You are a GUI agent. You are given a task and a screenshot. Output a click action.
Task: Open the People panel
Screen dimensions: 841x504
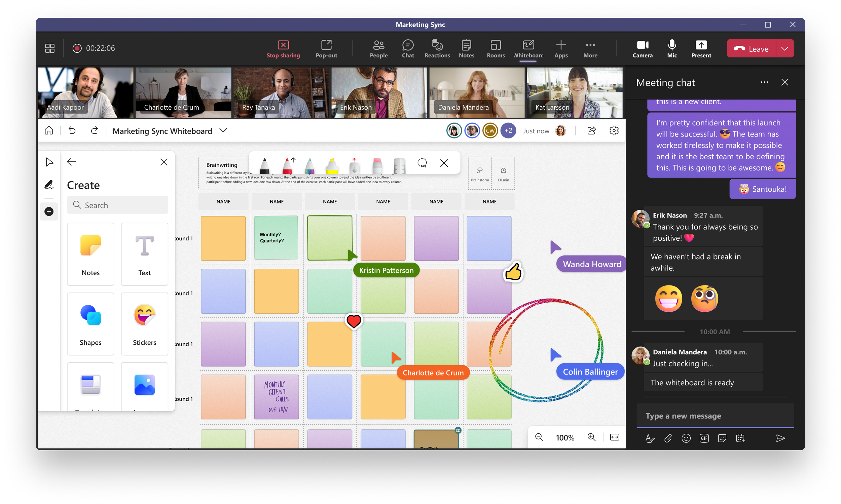[378, 48]
